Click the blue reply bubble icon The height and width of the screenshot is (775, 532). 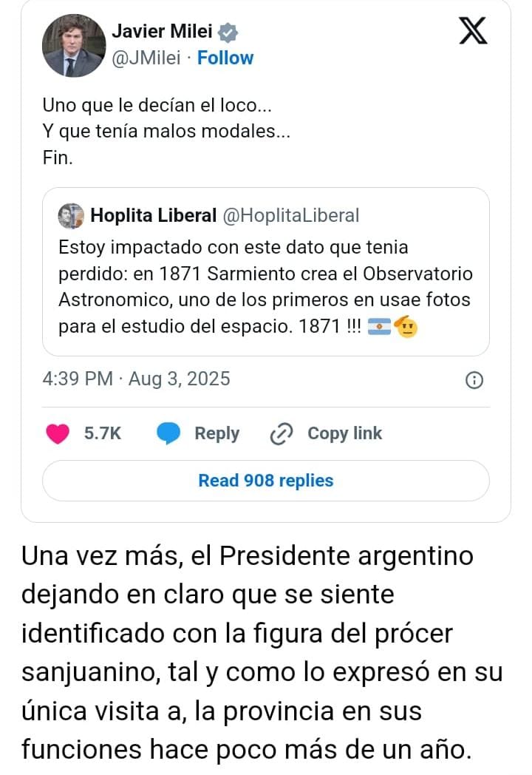tap(168, 434)
